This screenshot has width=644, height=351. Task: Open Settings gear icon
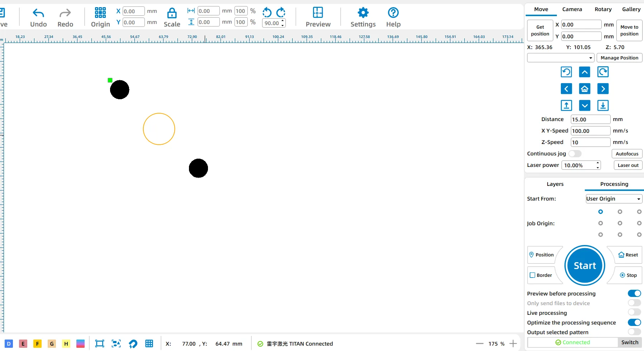tap(363, 13)
